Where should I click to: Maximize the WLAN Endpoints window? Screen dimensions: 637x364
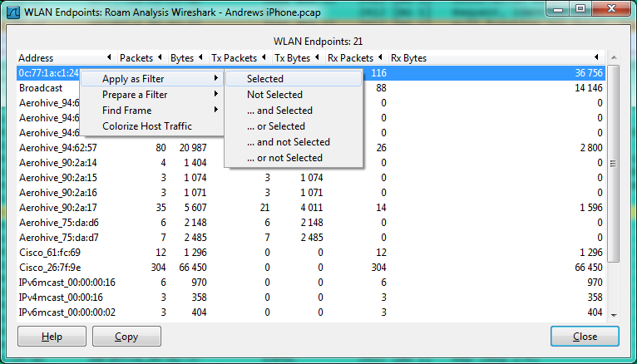click(580, 8)
